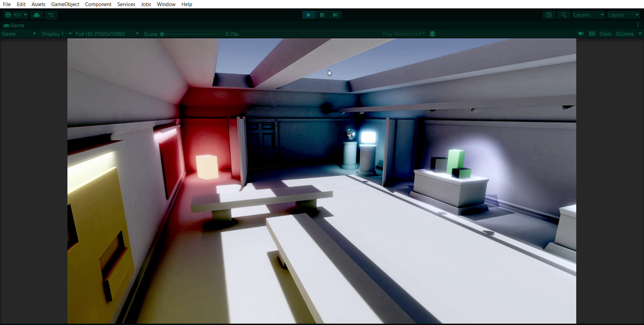Expand the Layout dropdown
This screenshot has height=325, width=644.
pos(624,15)
